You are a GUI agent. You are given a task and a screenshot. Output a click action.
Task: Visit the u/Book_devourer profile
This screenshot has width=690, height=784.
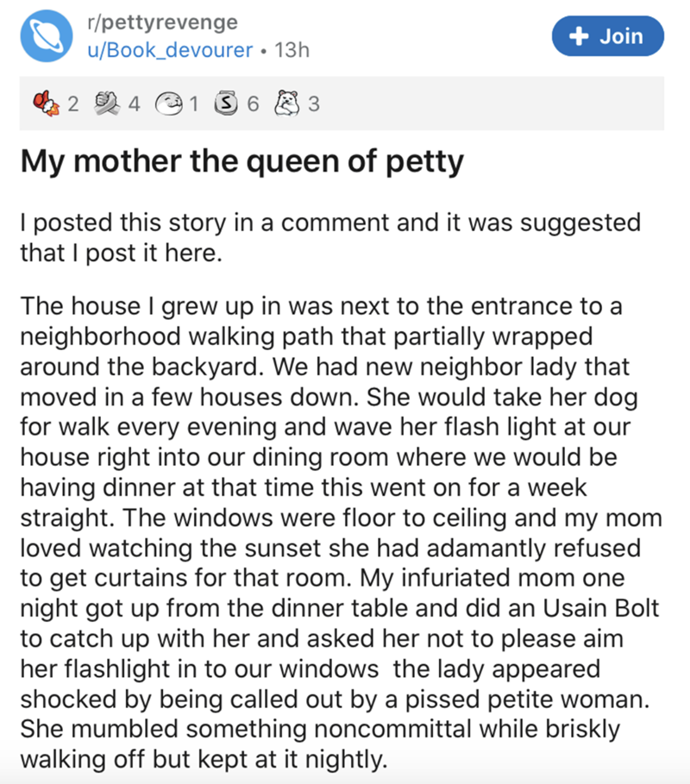click(165, 50)
